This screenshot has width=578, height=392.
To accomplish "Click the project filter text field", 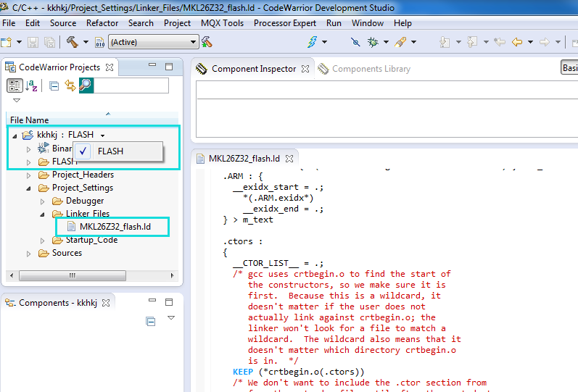I will (x=131, y=86).
